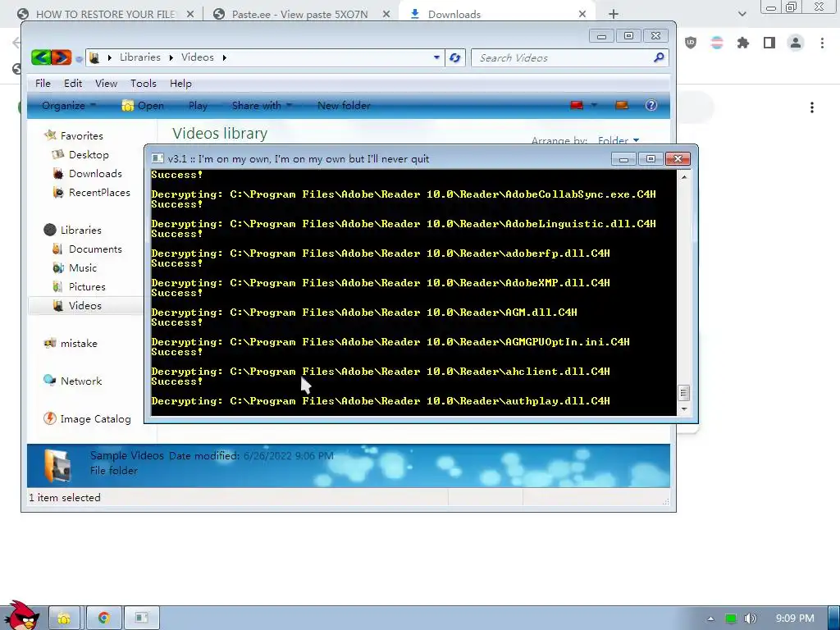Screen dimensions: 840x630
Task: Click the change view icon in Explorer toolbar
Action: coord(577,105)
